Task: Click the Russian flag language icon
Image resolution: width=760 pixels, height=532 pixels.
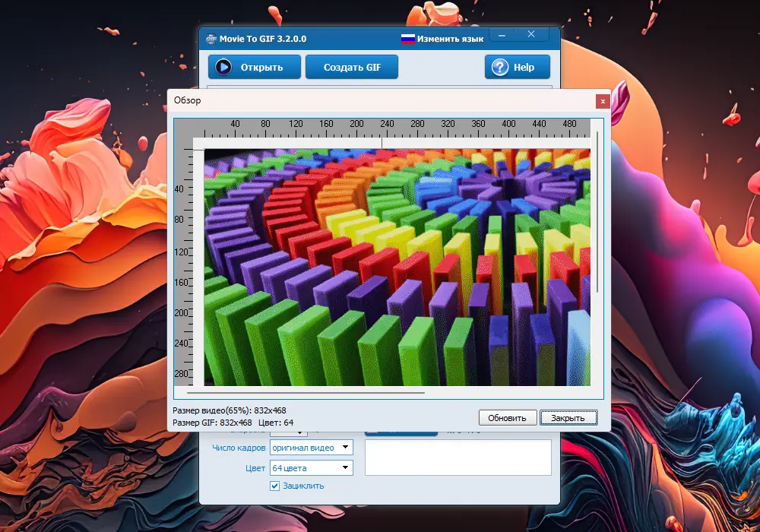Action: [408, 39]
